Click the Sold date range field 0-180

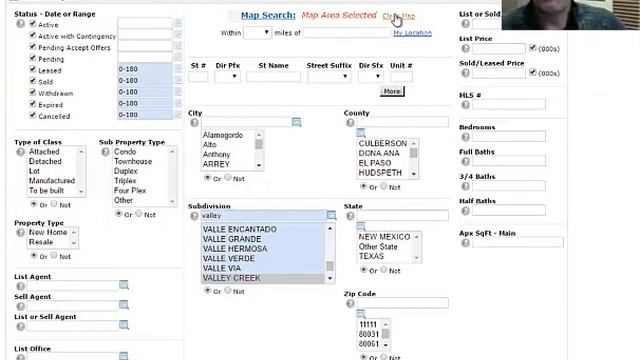pos(145,80)
